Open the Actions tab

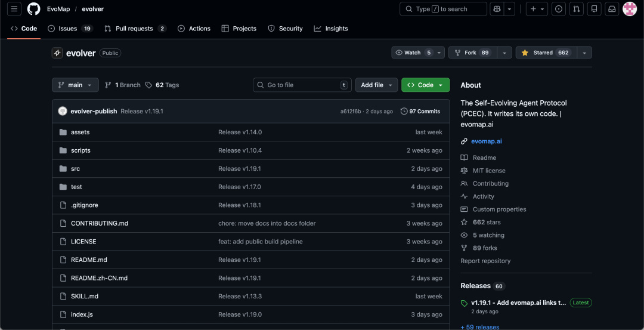pyautogui.click(x=194, y=29)
